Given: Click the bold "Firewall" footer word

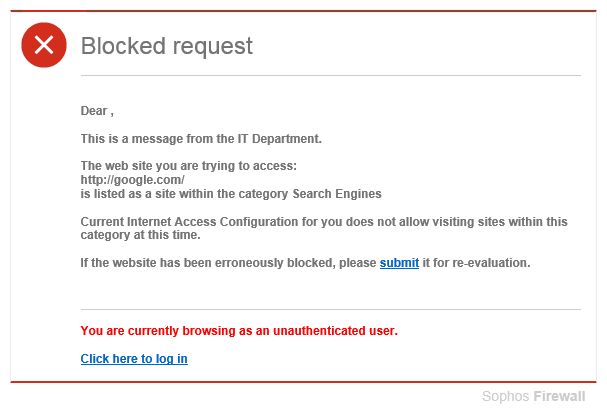Looking at the screenshot, I should point(559,396).
